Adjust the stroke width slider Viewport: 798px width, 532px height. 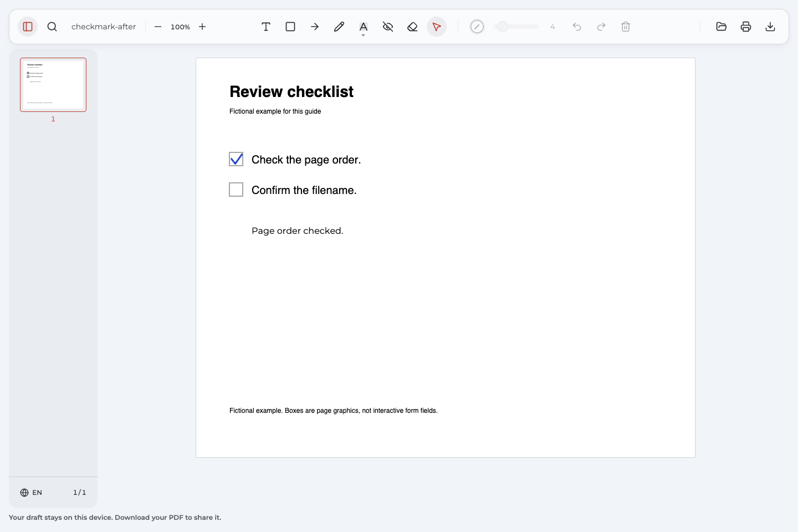coord(516,27)
